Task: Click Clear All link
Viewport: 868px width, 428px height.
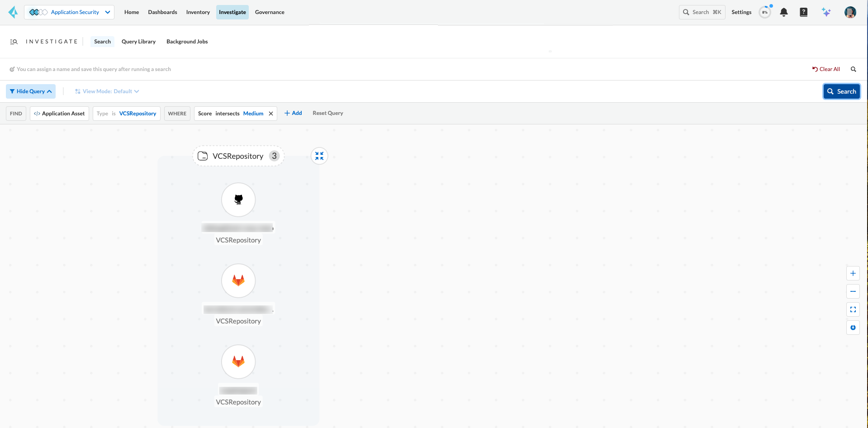Action: pyautogui.click(x=826, y=69)
